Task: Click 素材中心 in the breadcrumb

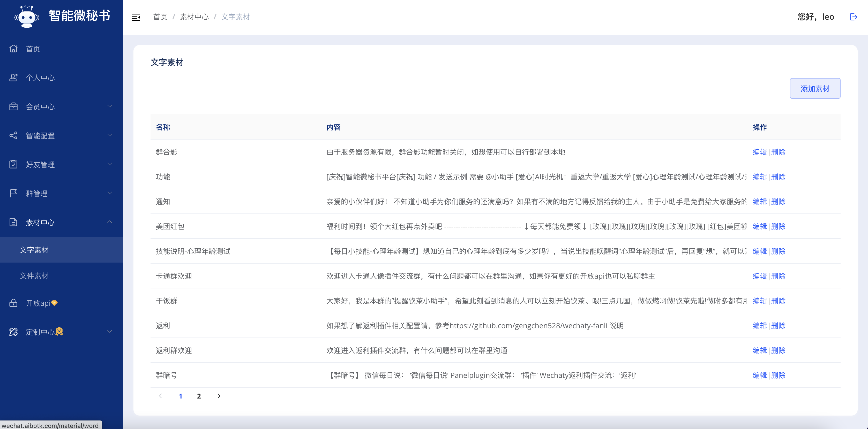Action: point(194,17)
